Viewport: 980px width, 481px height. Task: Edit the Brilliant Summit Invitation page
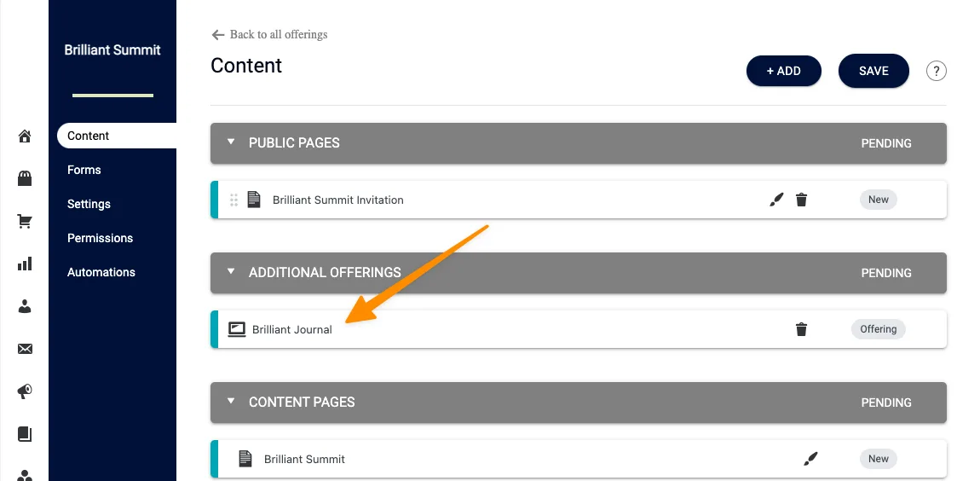tap(775, 200)
